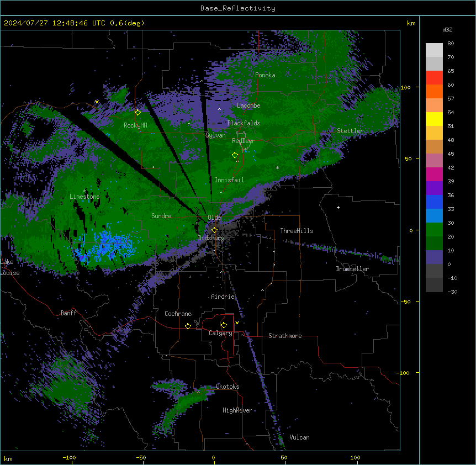Screen dimensions: 476x465
Task: Click the Banff town label
Action: point(68,313)
